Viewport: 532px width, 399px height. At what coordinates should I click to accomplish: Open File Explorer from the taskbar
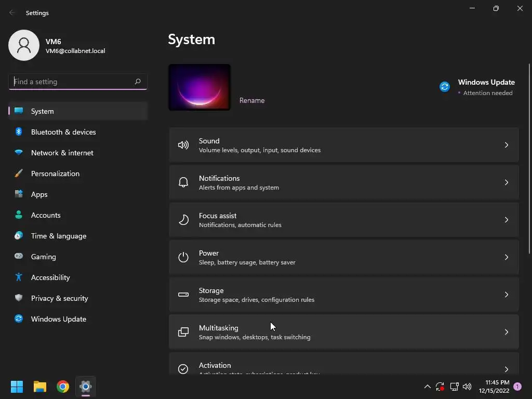pyautogui.click(x=39, y=387)
